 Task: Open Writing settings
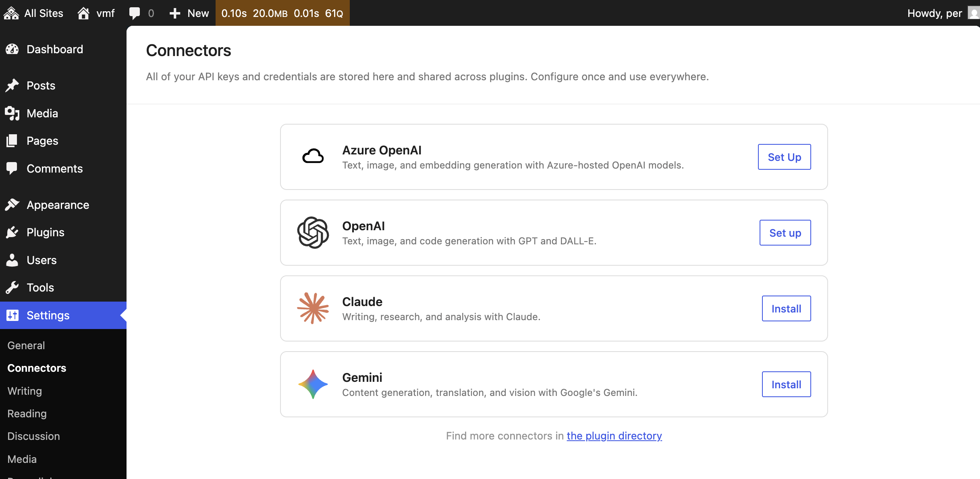click(24, 391)
